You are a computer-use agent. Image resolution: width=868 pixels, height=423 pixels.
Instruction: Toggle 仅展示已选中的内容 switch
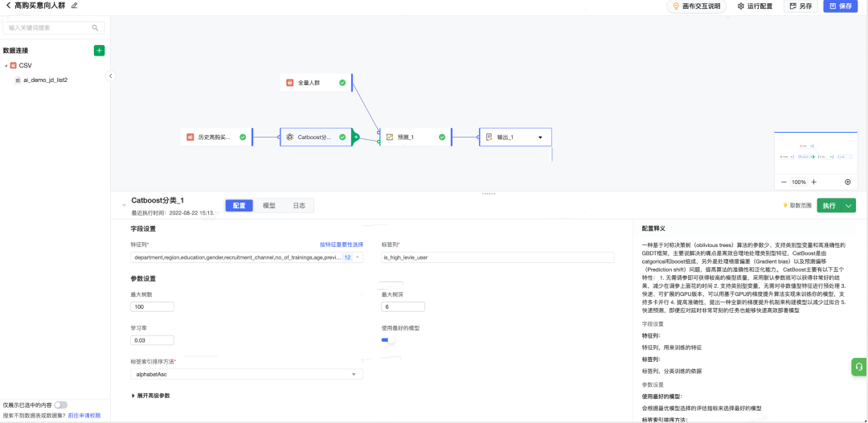[x=61, y=405]
